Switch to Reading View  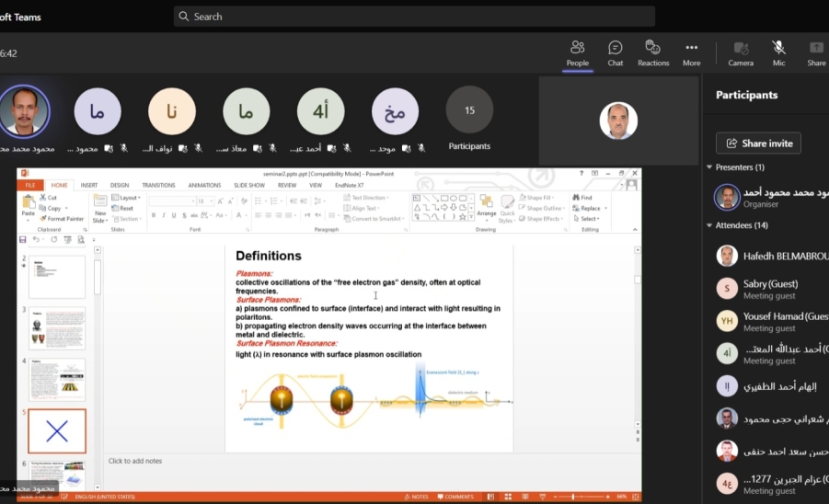click(x=525, y=497)
